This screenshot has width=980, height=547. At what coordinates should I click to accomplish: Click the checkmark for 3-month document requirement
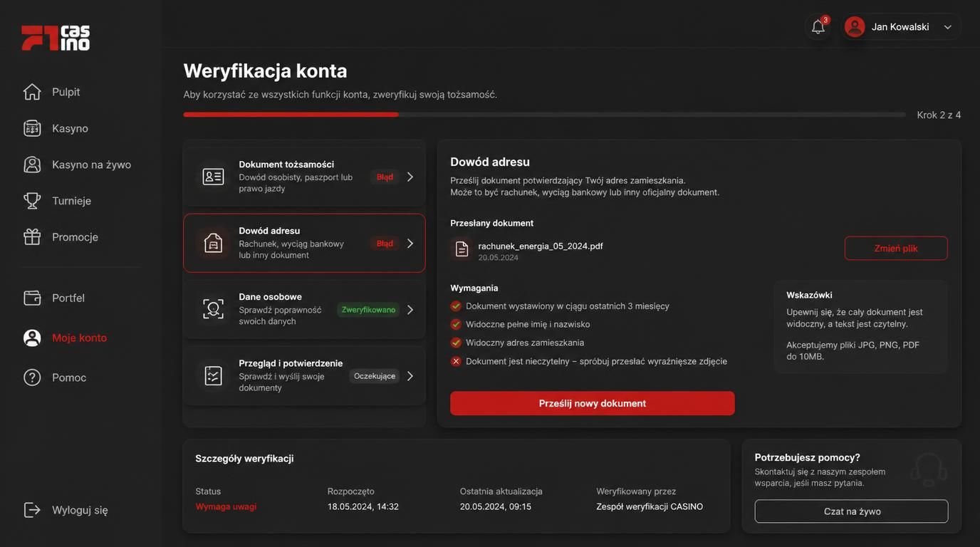pos(456,306)
